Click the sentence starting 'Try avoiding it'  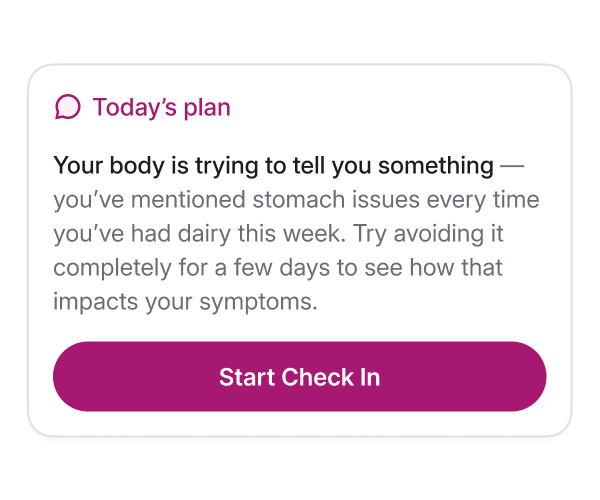click(x=428, y=234)
